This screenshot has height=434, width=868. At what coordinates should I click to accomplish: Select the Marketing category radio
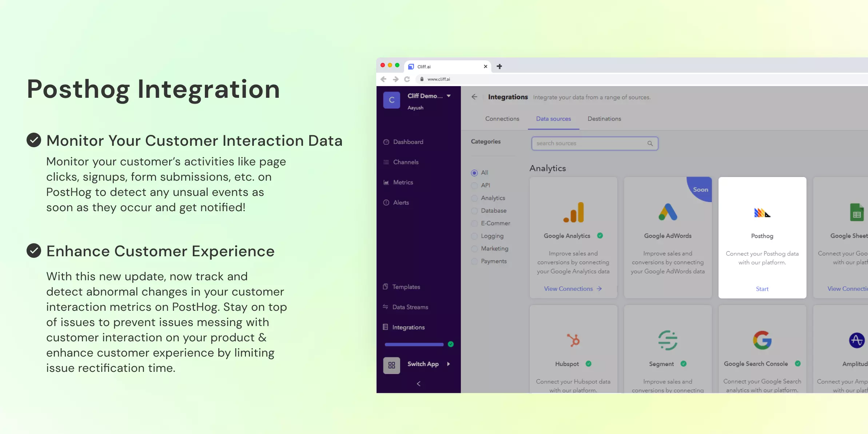[474, 249]
